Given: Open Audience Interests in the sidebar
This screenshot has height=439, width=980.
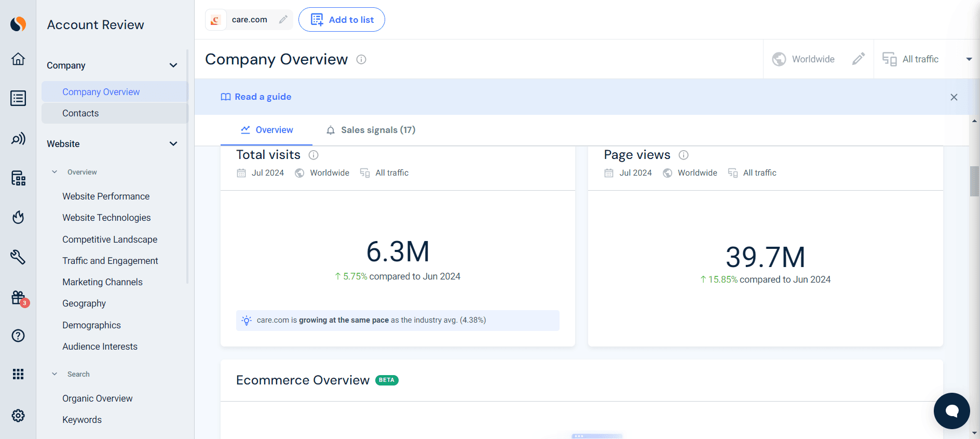Looking at the screenshot, I should point(100,347).
